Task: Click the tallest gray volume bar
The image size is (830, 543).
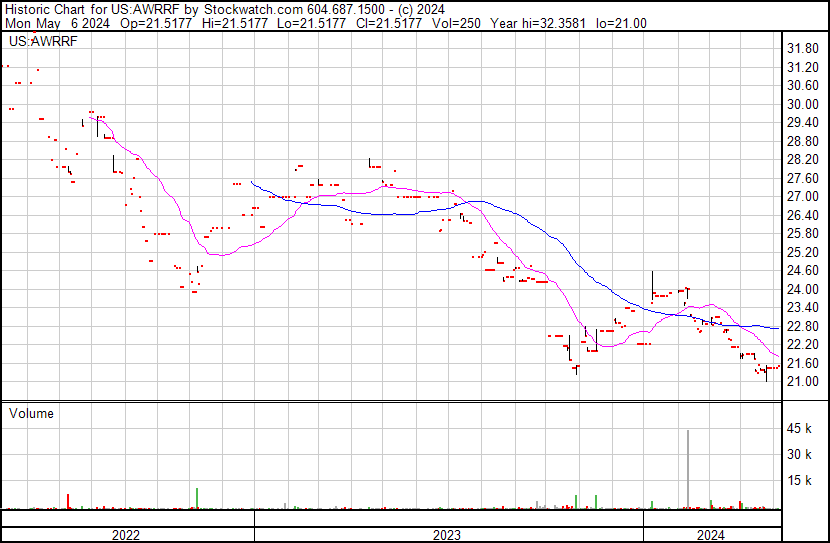Action: [688, 468]
